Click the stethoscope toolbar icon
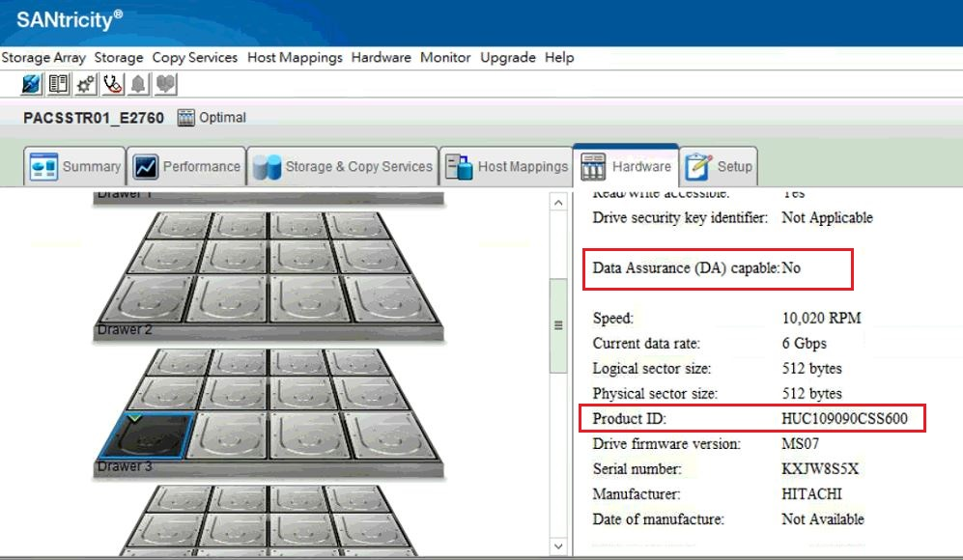The image size is (963, 560). point(112,85)
